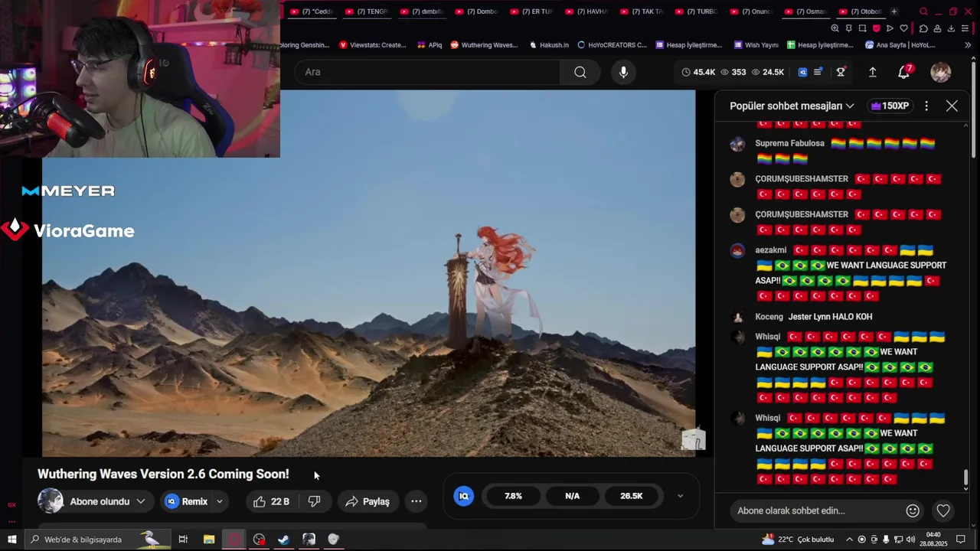Screen dimensions: 980x551
Task: Open Windows Start menu
Action: 11,540
